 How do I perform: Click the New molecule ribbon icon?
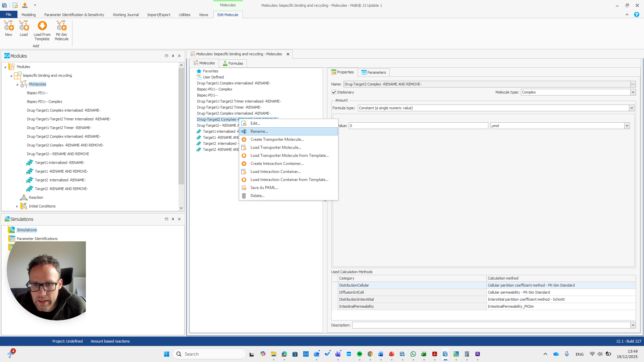point(8,26)
